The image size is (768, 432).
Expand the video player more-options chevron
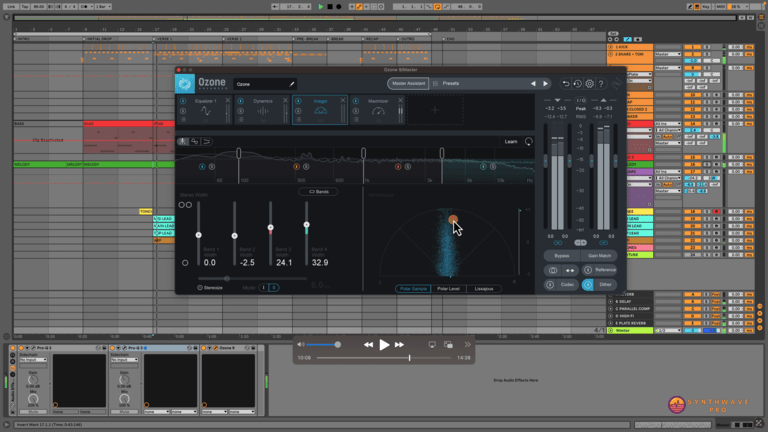(468, 345)
